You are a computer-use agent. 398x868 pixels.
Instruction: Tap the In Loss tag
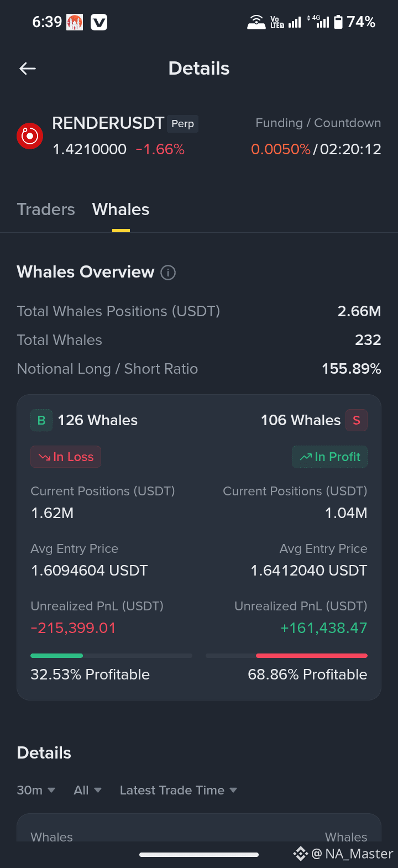[x=66, y=457]
